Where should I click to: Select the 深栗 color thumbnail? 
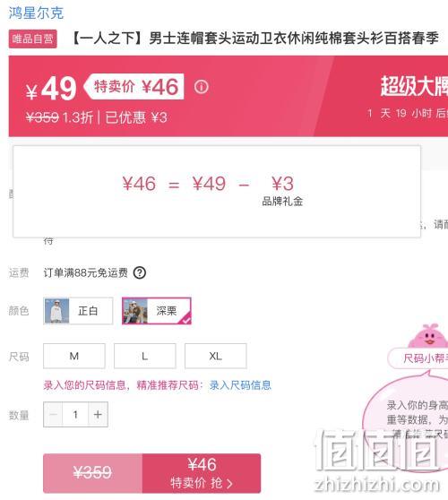pos(135,311)
